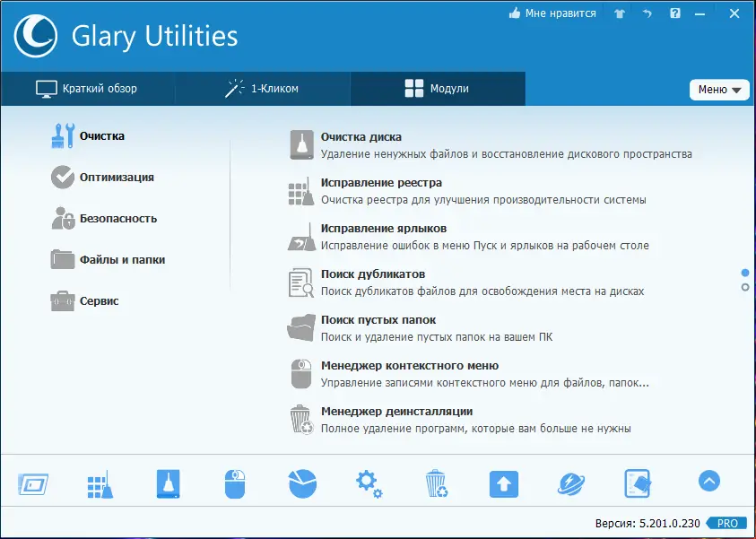
Task: Click the second pagination dot on the right
Action: pos(745,285)
